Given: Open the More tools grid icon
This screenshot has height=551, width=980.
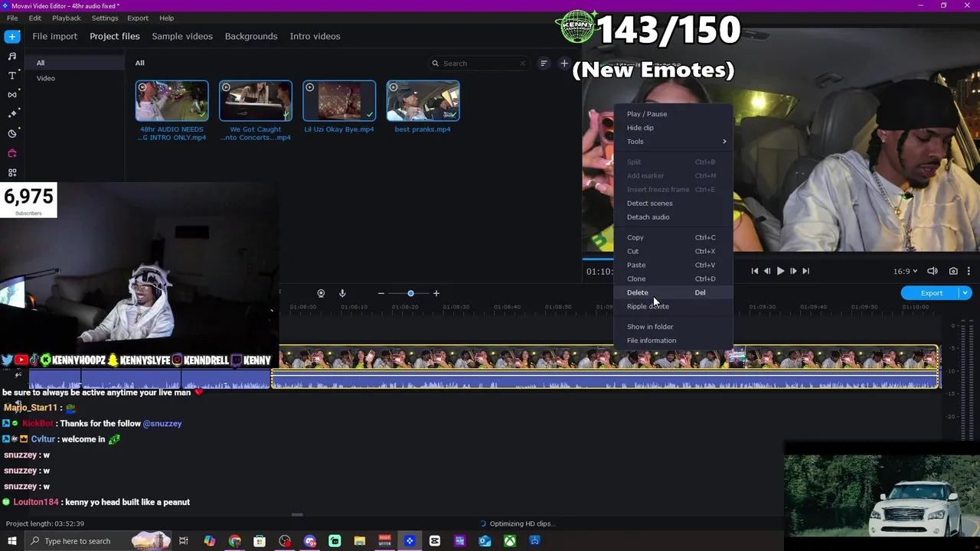Looking at the screenshot, I should tap(12, 173).
